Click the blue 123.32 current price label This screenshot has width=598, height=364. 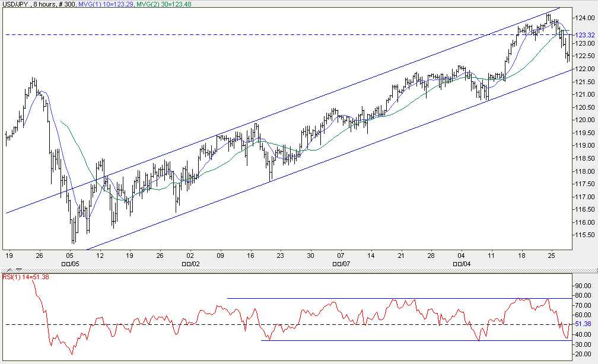[x=585, y=35]
